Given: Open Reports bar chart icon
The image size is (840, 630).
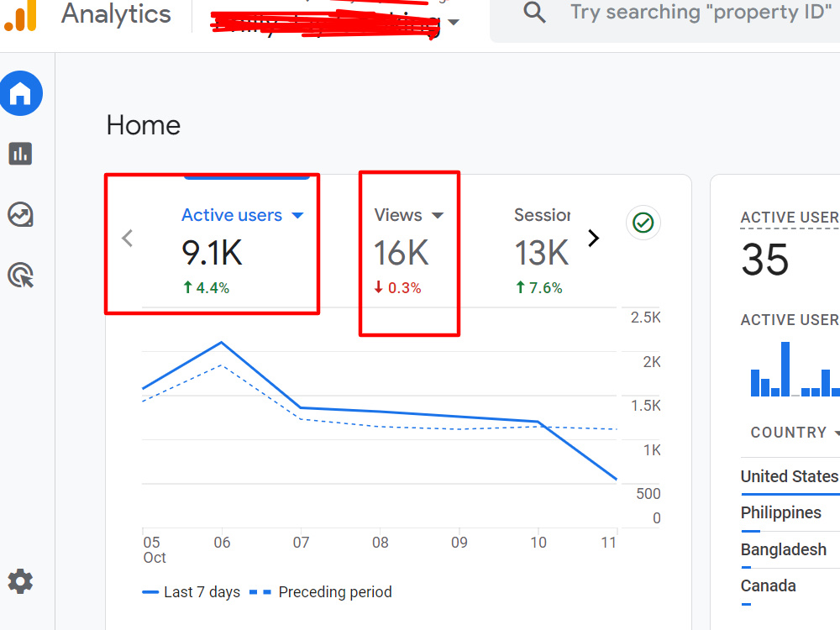Looking at the screenshot, I should (20, 154).
